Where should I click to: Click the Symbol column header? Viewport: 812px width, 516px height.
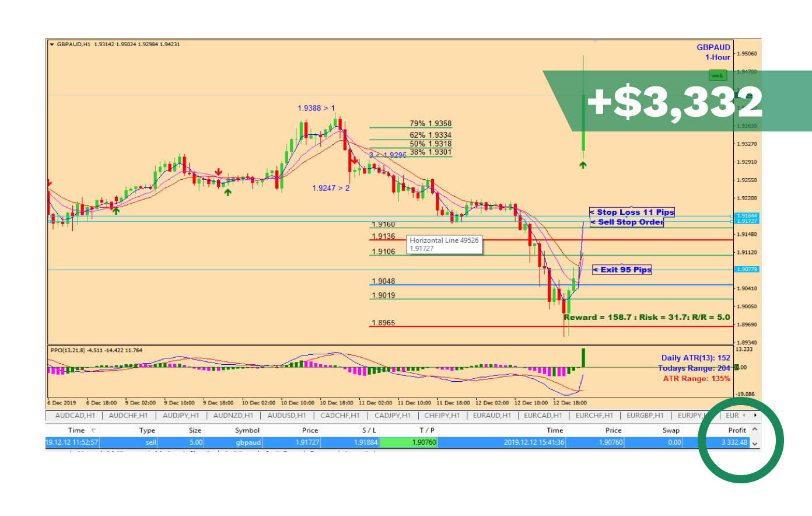tap(247, 430)
